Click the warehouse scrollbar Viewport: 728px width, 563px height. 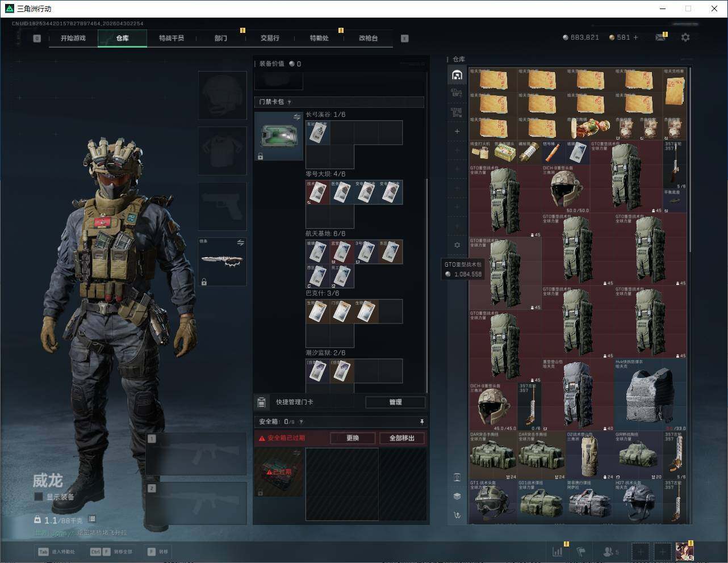click(691, 159)
